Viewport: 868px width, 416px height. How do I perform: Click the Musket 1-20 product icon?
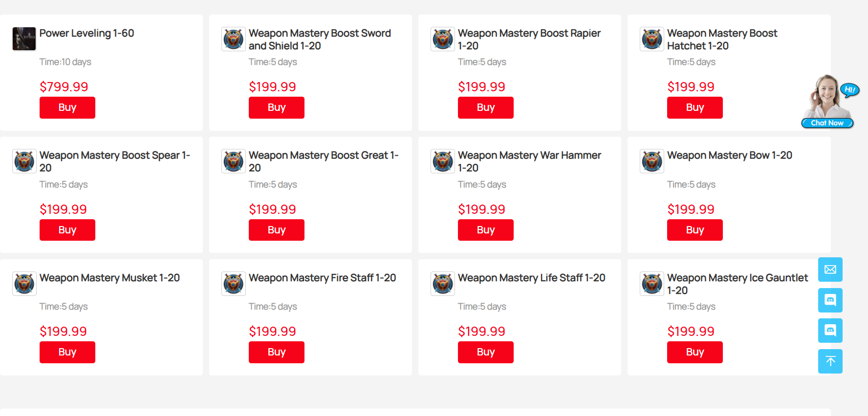pos(24,284)
